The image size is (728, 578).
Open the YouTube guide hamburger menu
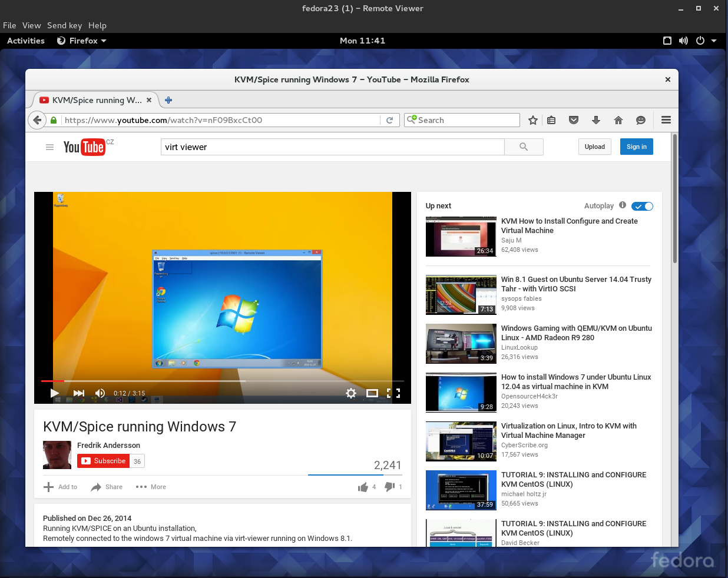point(49,147)
